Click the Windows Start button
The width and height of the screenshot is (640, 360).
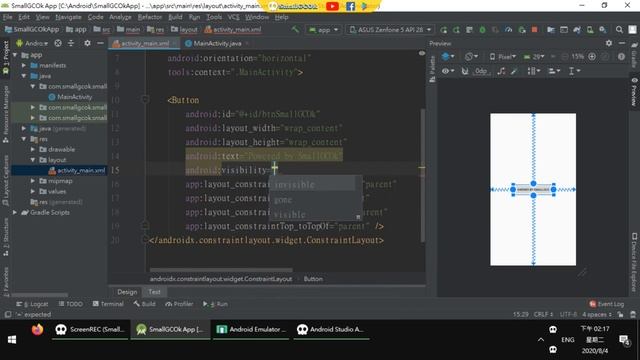click(12, 340)
